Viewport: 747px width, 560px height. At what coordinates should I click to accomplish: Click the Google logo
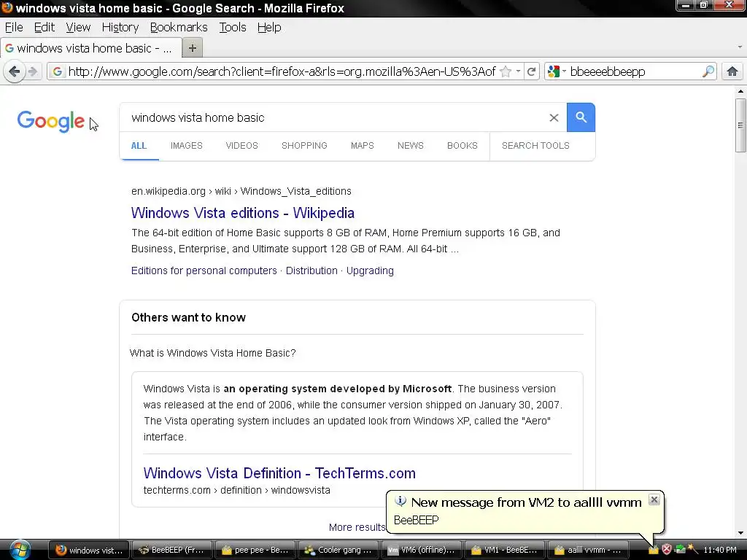pos(51,121)
